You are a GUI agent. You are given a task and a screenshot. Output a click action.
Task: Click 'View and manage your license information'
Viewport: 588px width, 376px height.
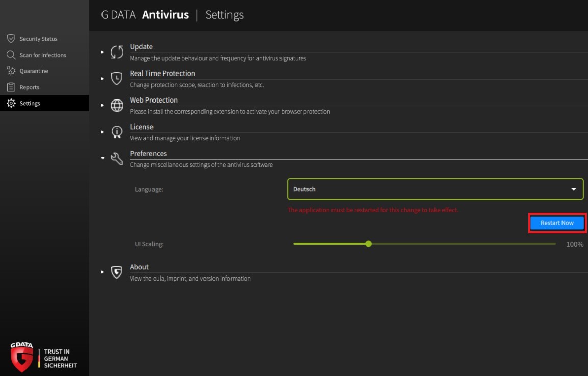pos(185,138)
